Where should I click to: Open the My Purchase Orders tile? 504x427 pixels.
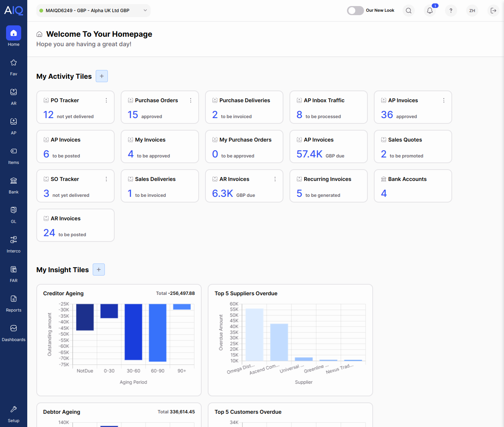(244, 146)
